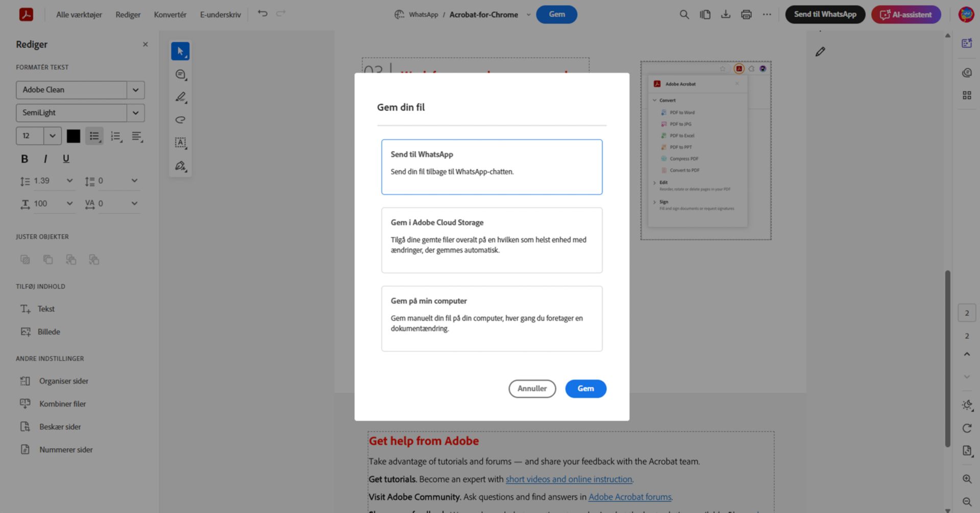Open the user profile avatar
This screenshot has height=513, width=980.
pyautogui.click(x=966, y=14)
